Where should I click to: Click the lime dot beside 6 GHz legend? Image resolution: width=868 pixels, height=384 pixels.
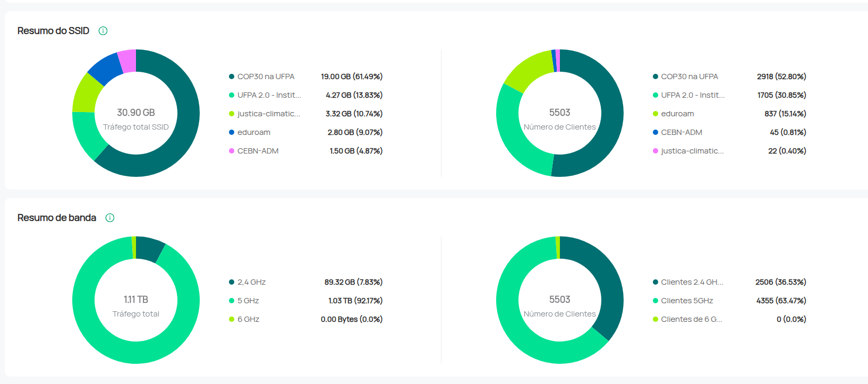tap(232, 319)
